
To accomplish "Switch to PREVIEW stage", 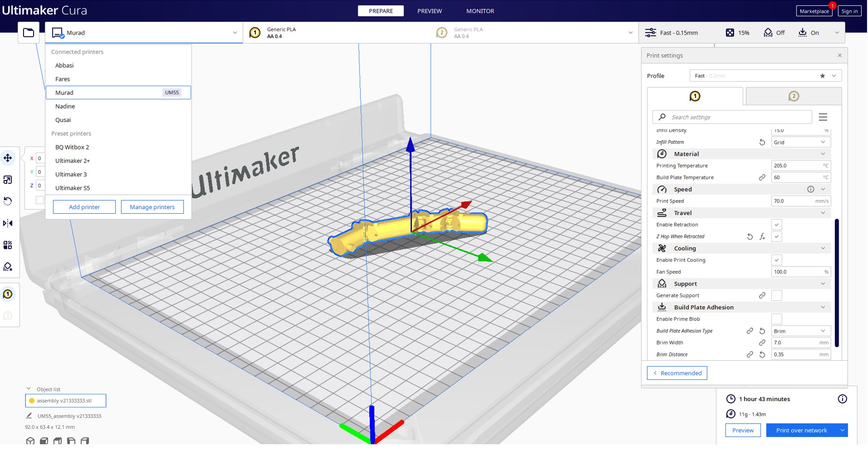I will click(430, 11).
